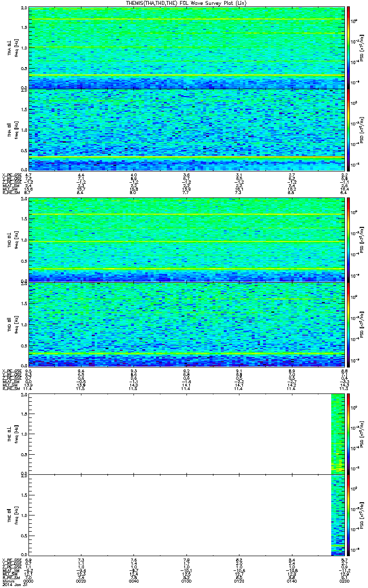Click inside the THD B∥ spectrogram panel

tap(185, 323)
